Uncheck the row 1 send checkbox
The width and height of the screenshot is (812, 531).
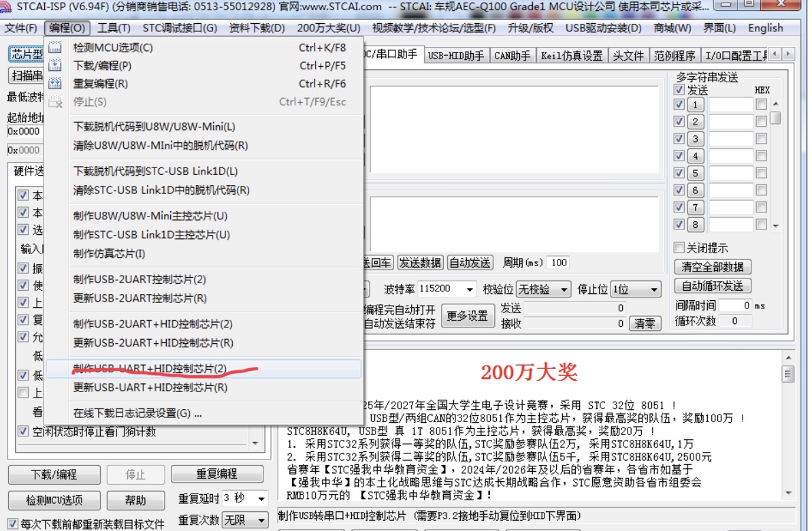679,105
